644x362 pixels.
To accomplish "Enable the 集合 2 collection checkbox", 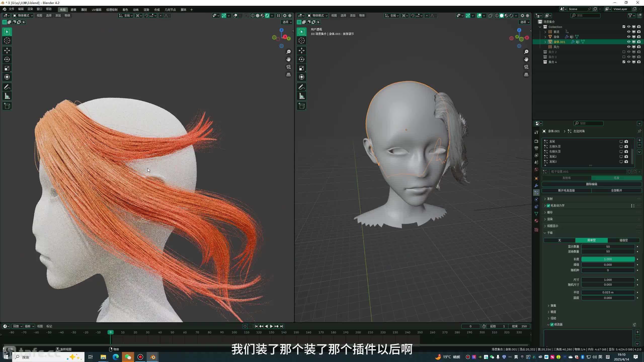I will point(624,52).
